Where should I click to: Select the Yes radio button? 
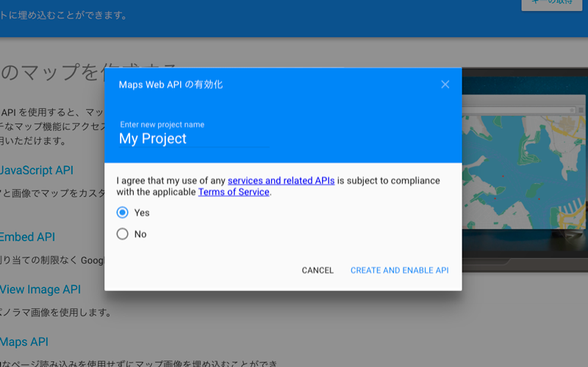point(122,213)
